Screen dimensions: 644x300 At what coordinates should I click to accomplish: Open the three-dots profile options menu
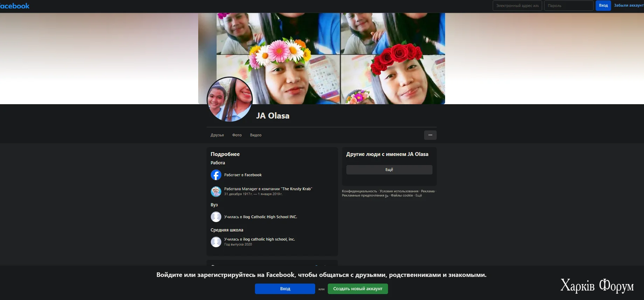click(x=430, y=135)
